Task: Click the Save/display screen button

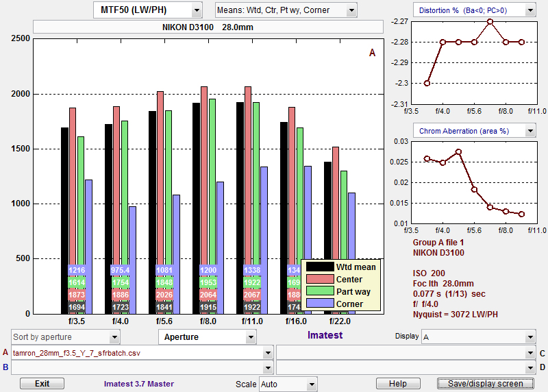Action: pos(486,384)
